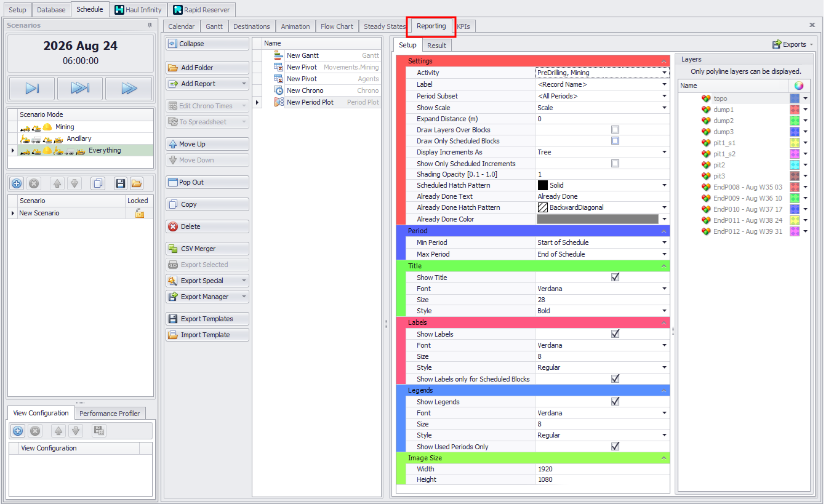Select the New Chrono report
Viewport: 826px width, 504px height.
point(305,90)
